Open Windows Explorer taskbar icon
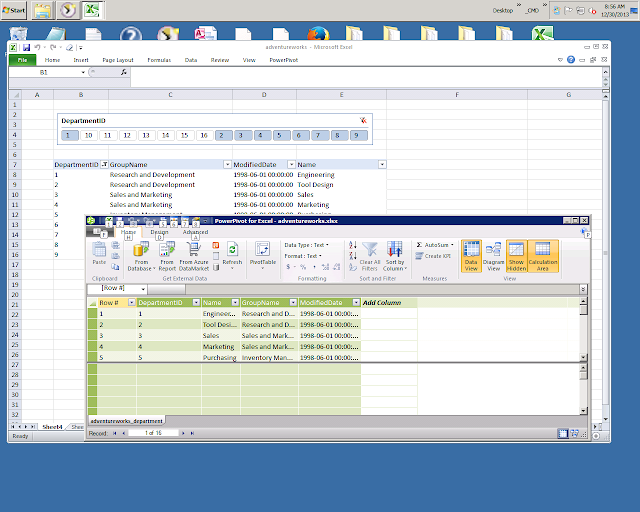640x512 pixels. click(x=42, y=10)
